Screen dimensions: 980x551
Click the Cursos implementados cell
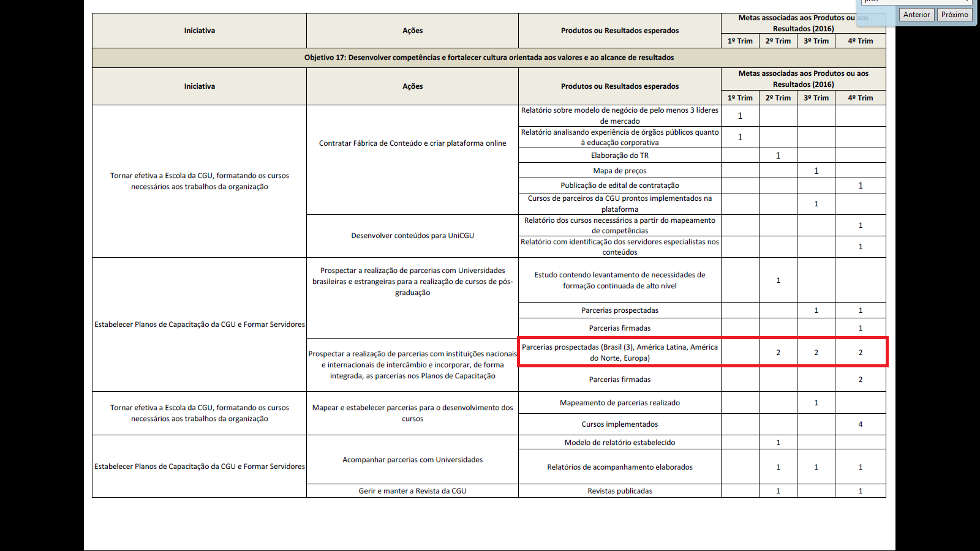pyautogui.click(x=619, y=424)
